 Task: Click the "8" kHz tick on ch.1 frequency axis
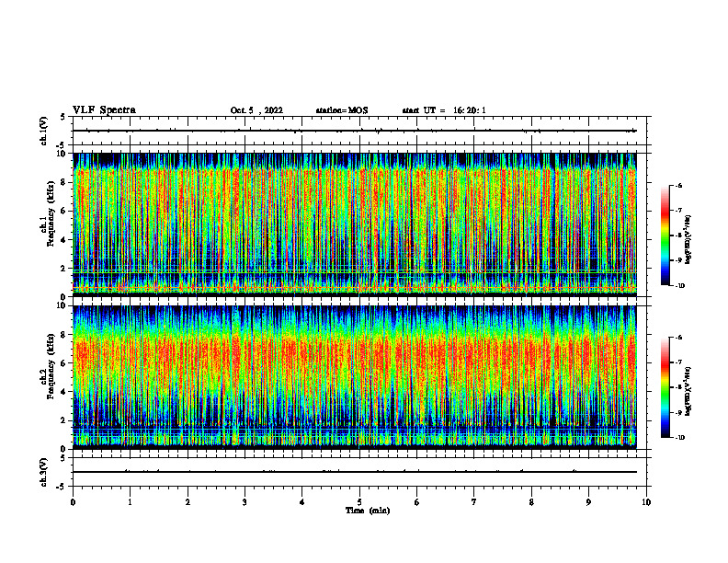tap(64, 182)
